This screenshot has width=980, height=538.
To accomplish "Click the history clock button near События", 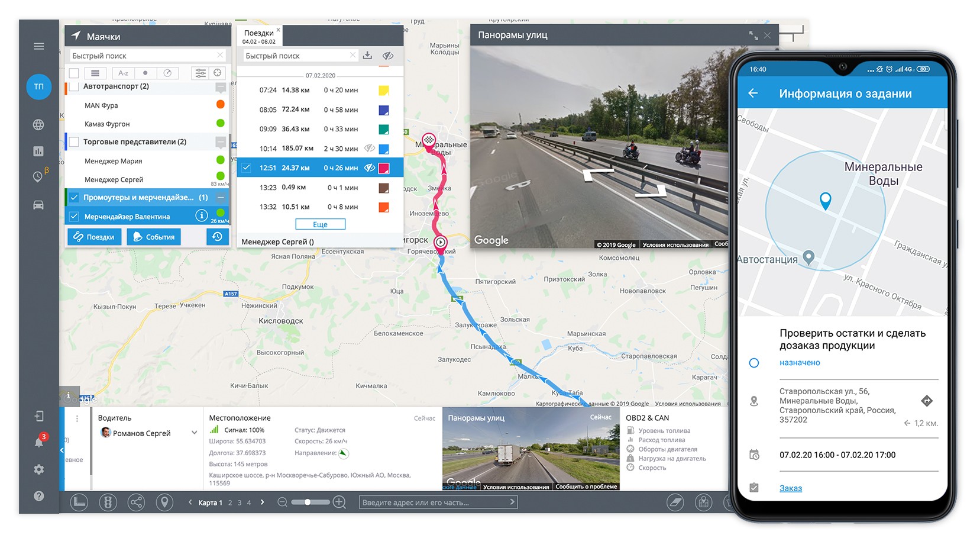I will pos(217,237).
